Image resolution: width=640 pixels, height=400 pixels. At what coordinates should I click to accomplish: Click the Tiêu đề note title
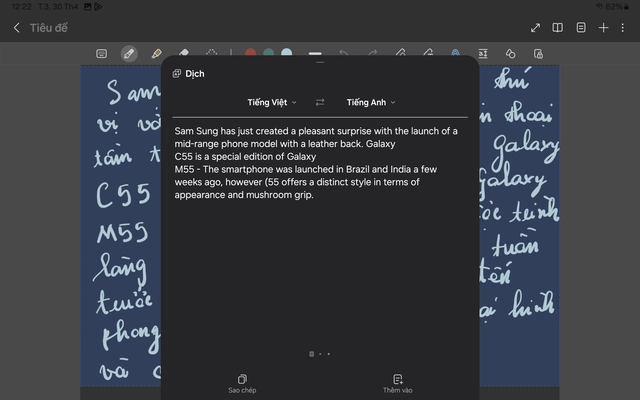coord(49,28)
